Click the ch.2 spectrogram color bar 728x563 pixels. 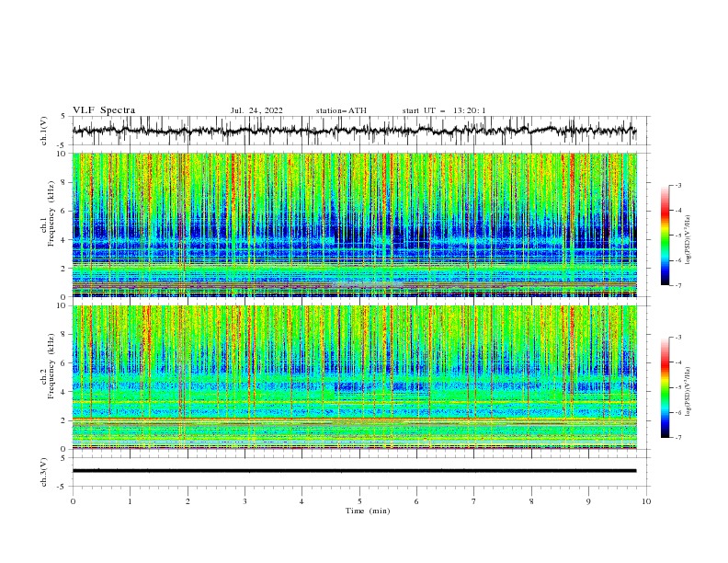[x=665, y=387]
